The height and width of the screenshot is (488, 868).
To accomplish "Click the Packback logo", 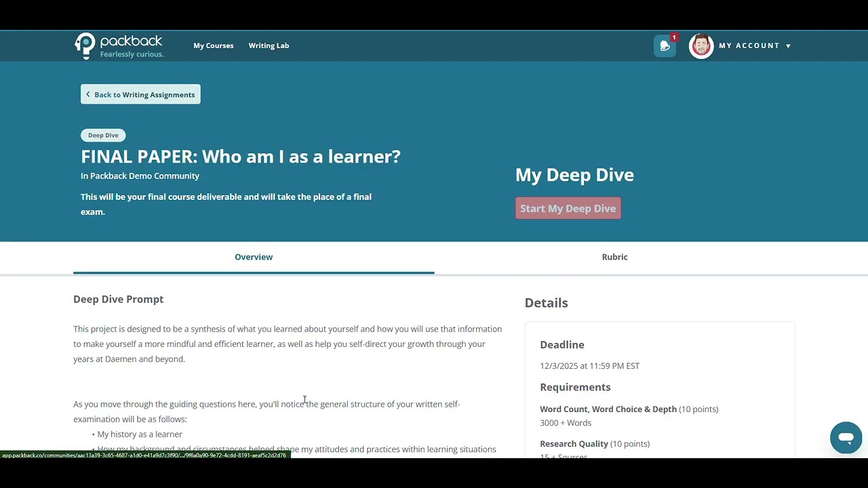I will (x=119, y=45).
